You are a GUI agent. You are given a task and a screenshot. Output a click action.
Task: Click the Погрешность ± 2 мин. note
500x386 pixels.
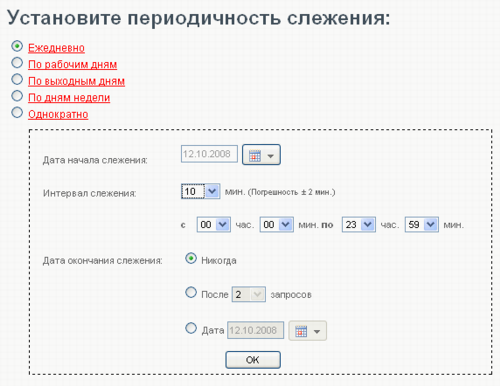coord(291,192)
